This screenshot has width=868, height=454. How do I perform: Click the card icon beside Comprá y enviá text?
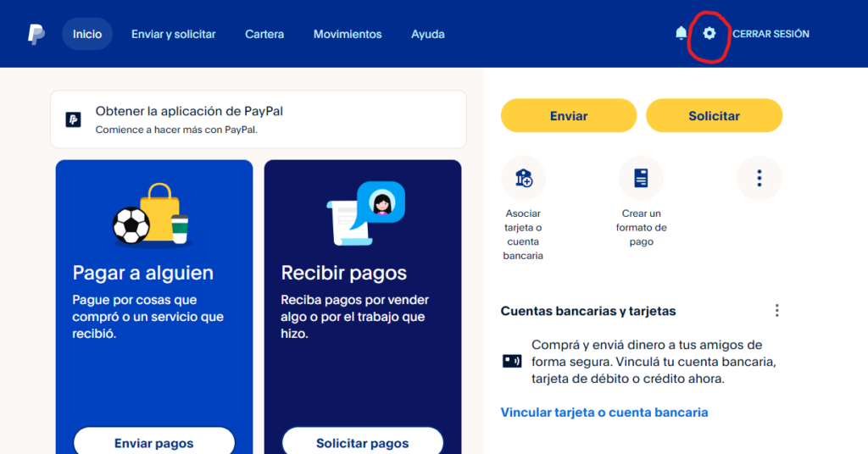click(512, 362)
